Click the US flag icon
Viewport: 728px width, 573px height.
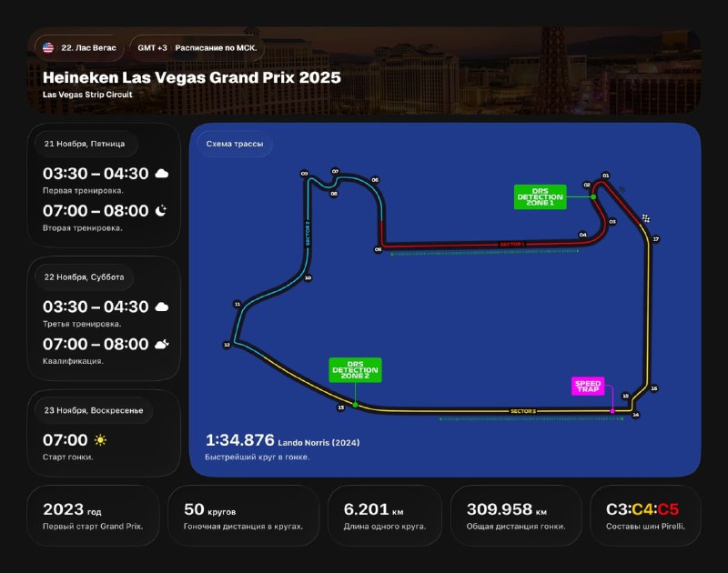click(48, 46)
